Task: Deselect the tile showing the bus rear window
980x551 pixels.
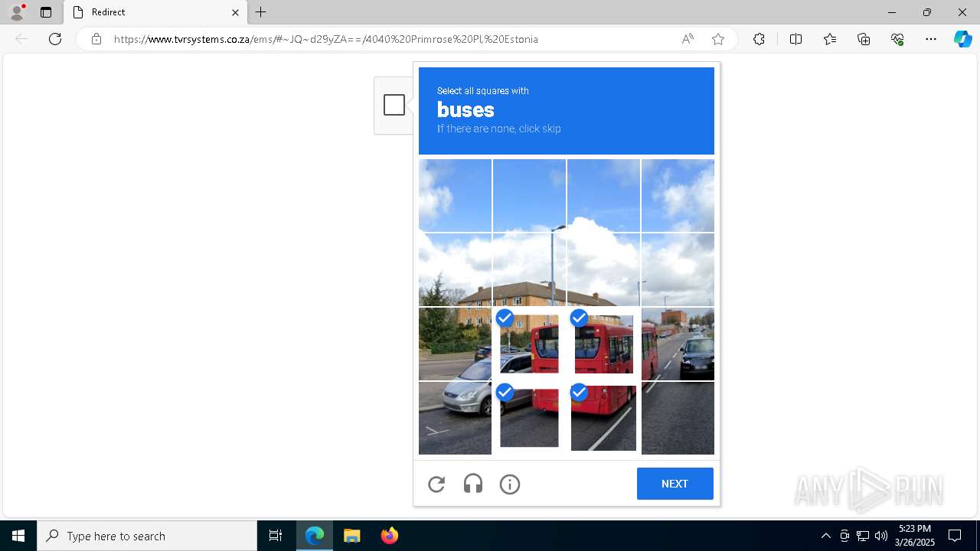Action: click(603, 344)
